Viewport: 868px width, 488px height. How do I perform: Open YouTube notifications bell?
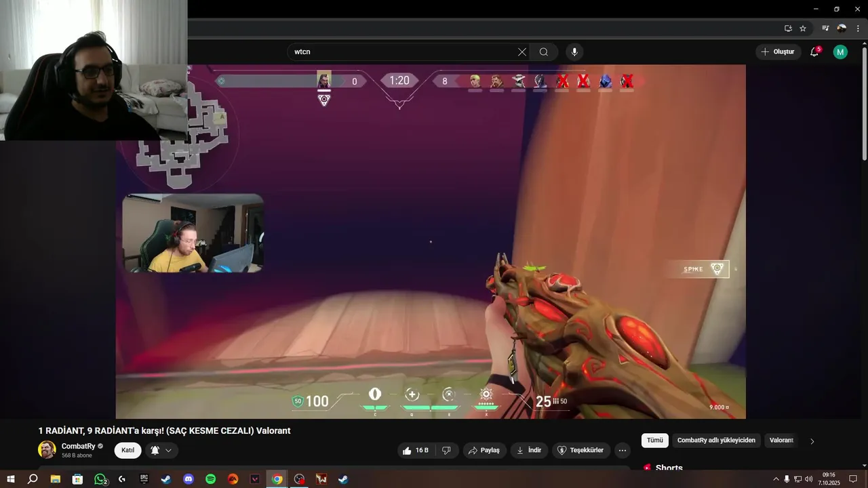[815, 52]
